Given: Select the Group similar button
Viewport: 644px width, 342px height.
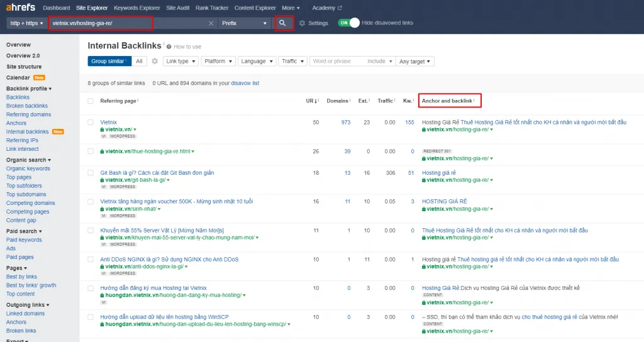Looking at the screenshot, I should 109,61.
